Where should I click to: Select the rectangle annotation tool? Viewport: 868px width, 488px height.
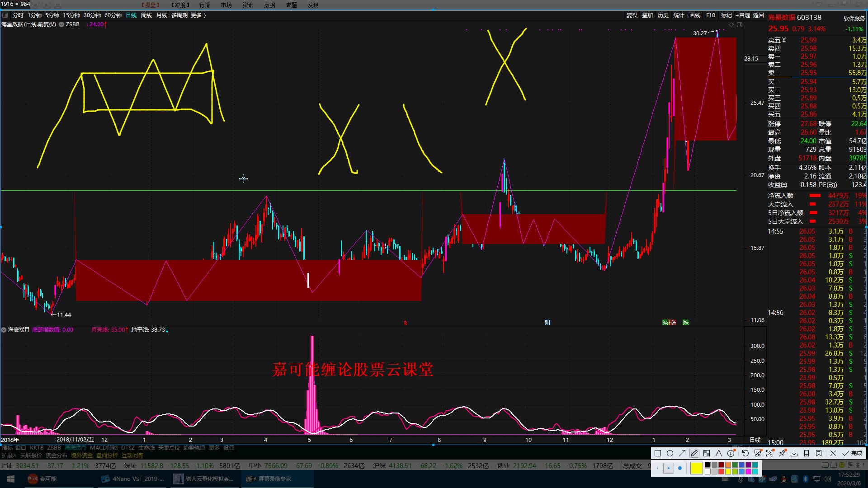(x=658, y=453)
